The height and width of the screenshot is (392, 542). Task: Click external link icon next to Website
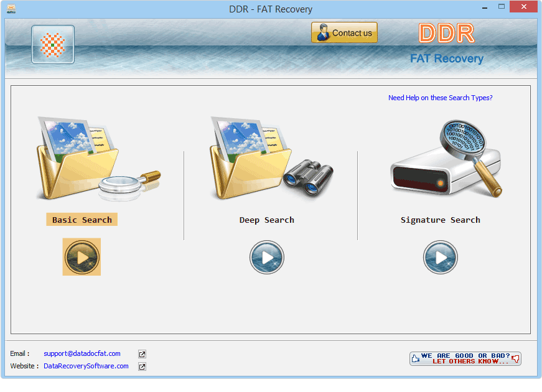(x=142, y=366)
